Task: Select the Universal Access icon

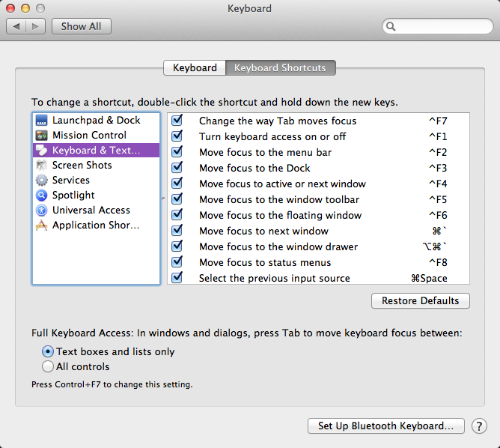Action: click(x=41, y=211)
